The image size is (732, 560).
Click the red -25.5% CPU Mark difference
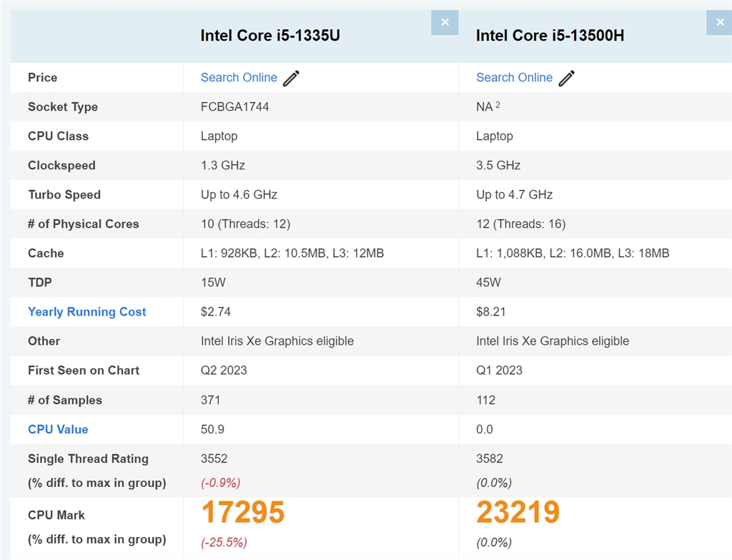pos(224,543)
